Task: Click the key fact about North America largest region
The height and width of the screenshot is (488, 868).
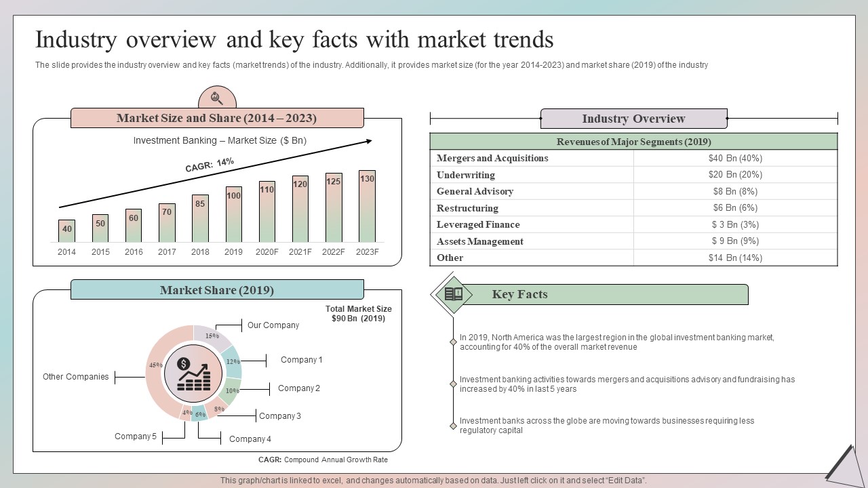Action: (616, 342)
